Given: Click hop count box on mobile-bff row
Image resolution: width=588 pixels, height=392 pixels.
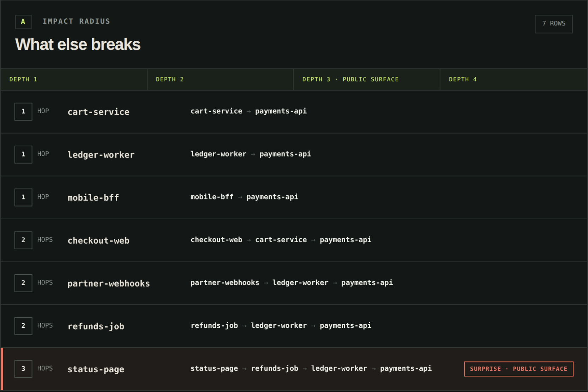Looking at the screenshot, I should (x=23, y=197).
